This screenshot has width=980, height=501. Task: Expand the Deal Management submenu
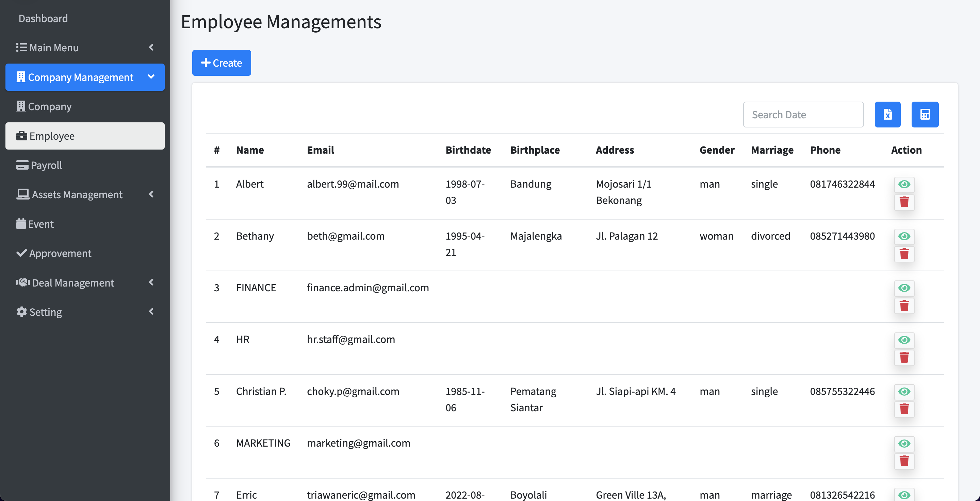(x=85, y=283)
